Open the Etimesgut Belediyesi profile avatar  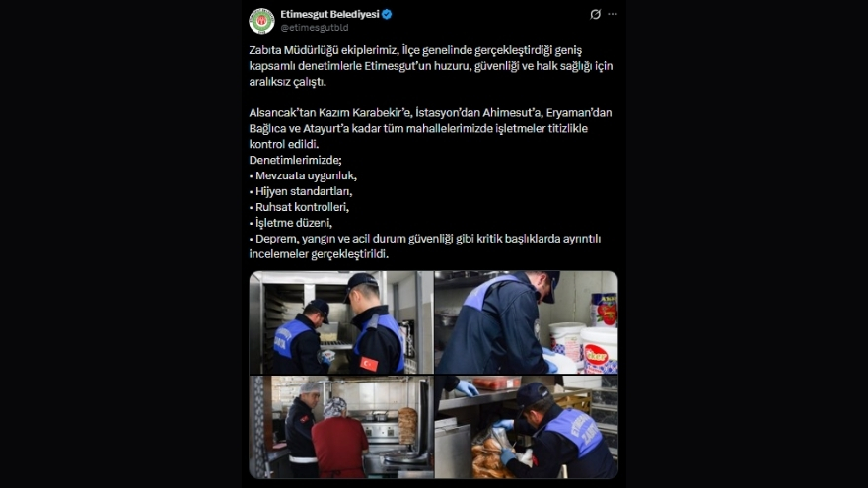pos(261,21)
